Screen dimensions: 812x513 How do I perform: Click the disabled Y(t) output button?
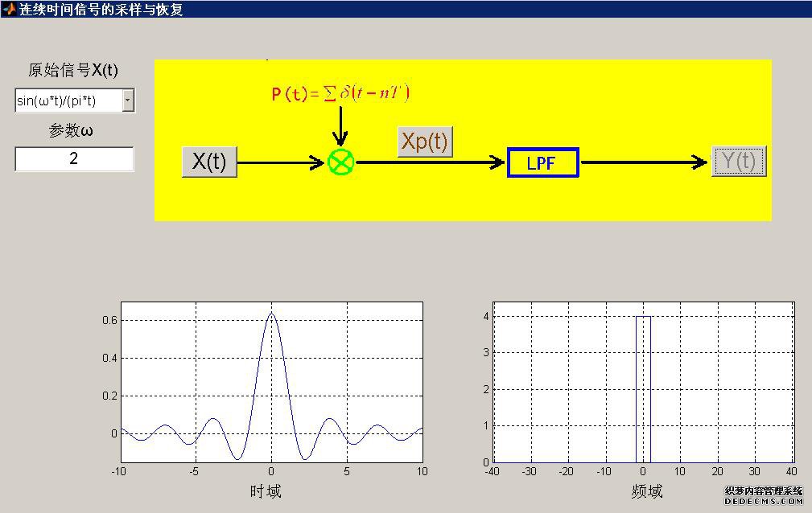[739, 162]
